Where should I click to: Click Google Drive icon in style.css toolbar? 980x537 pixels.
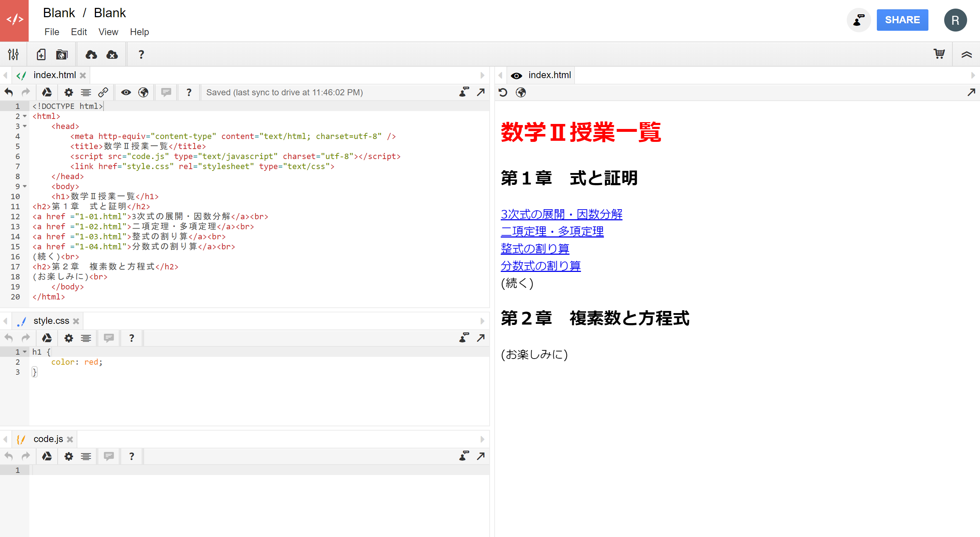pos(47,338)
